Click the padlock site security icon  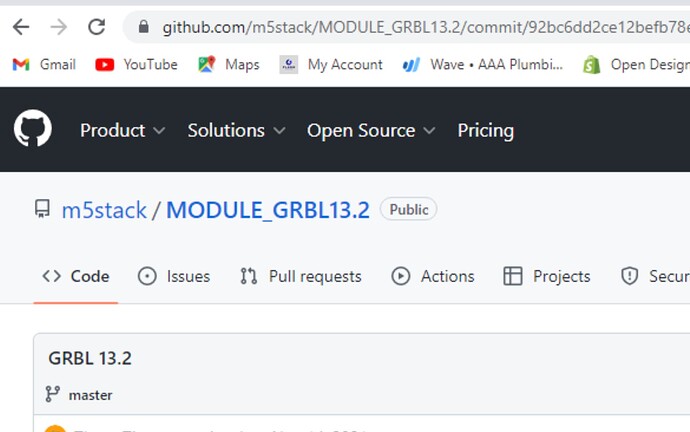(x=143, y=27)
